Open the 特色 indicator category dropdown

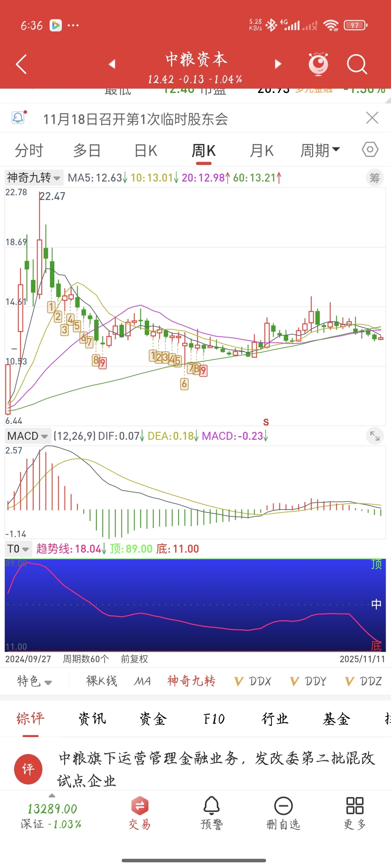pos(34,681)
